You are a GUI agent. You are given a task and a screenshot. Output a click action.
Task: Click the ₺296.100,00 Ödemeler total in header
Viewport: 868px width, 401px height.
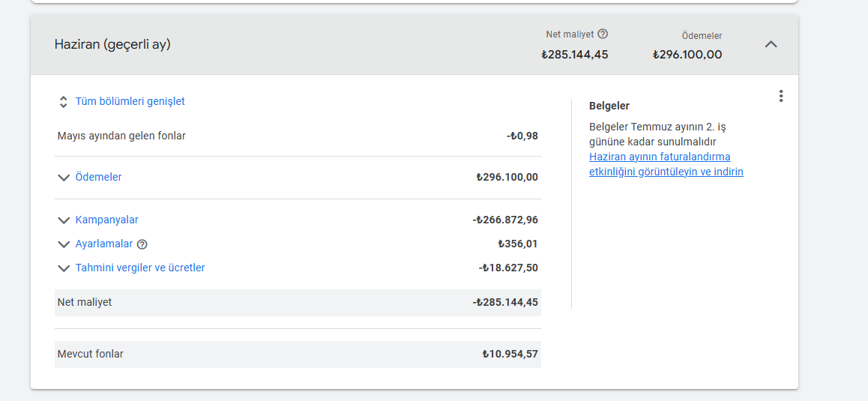(687, 55)
